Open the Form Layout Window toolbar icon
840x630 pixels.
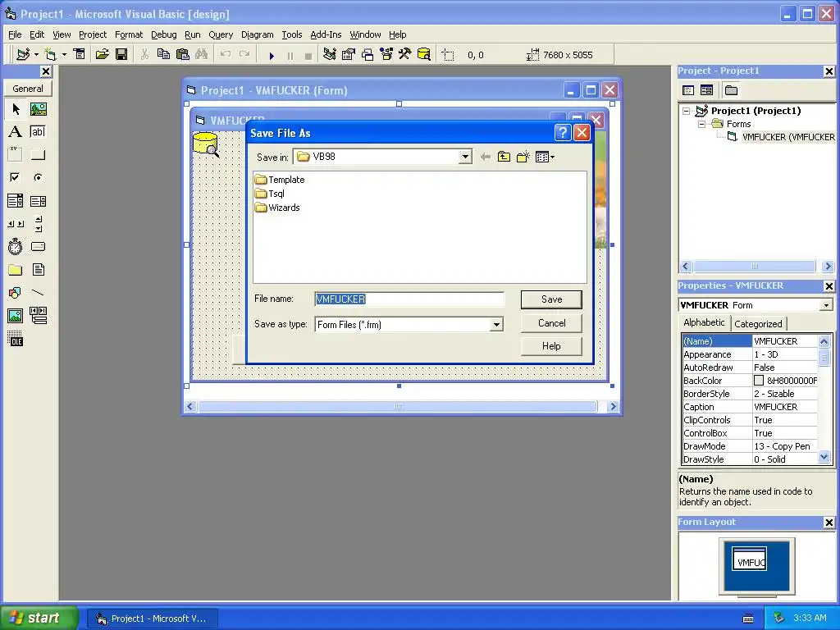pyautogui.click(x=367, y=55)
